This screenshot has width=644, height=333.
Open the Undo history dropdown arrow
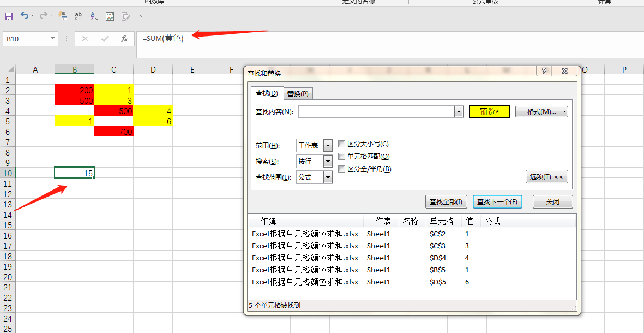(33, 16)
